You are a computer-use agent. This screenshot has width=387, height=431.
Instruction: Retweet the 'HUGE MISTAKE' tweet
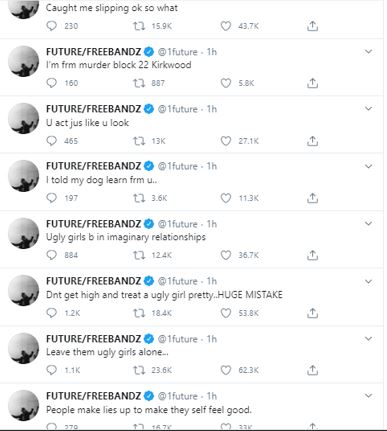click(139, 313)
